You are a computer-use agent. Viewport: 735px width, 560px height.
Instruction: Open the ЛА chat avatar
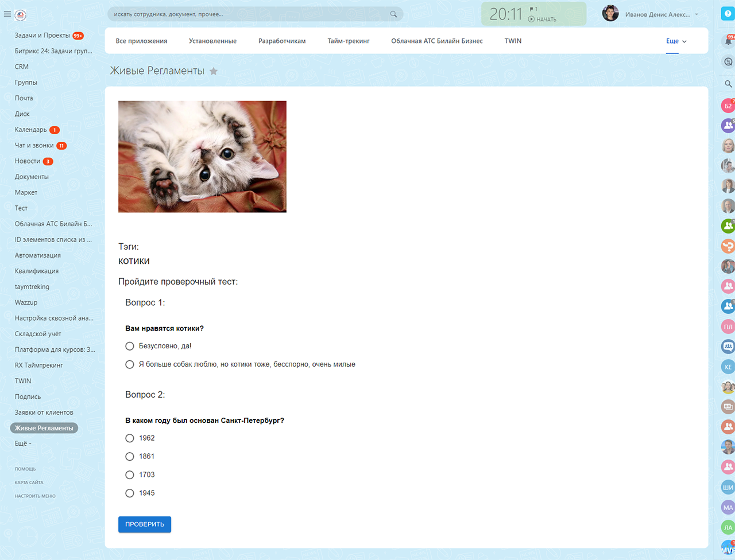click(728, 527)
